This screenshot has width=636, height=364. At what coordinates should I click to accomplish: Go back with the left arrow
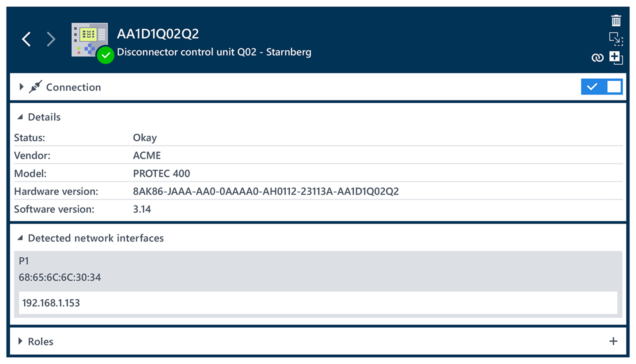click(27, 39)
